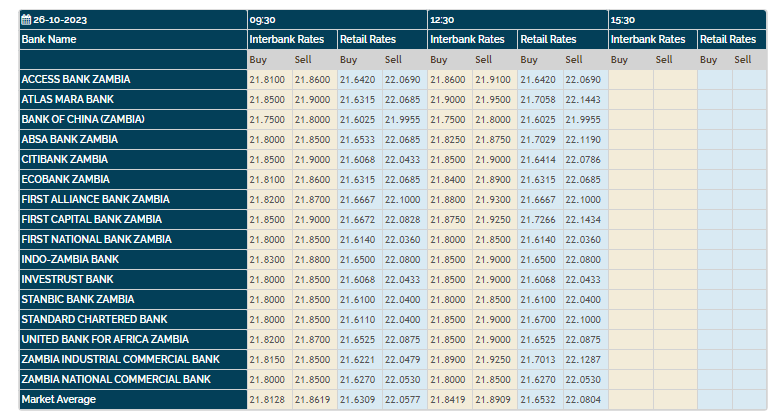Click Bank of China 09:30 retail buy 21.6025
This screenshot has height=420, width=777.
coord(357,120)
